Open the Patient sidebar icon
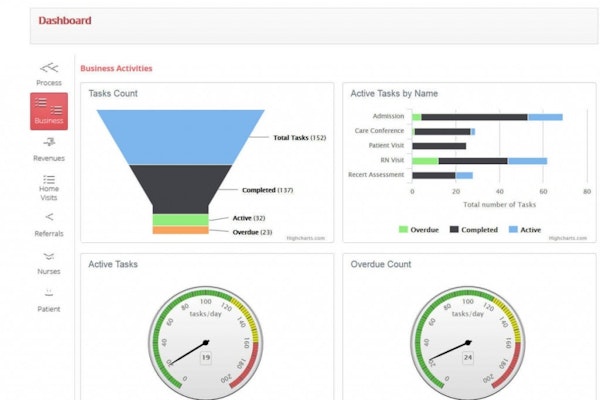The width and height of the screenshot is (600, 400). pos(49,294)
